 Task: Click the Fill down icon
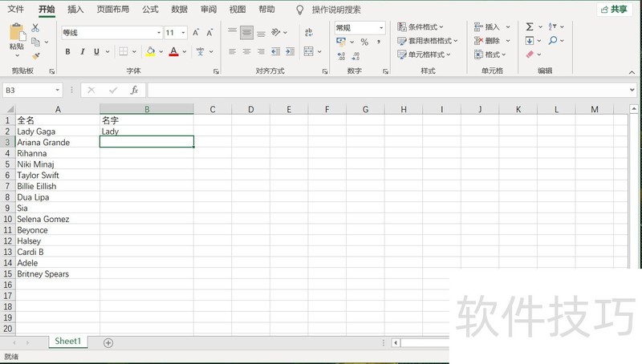point(530,41)
